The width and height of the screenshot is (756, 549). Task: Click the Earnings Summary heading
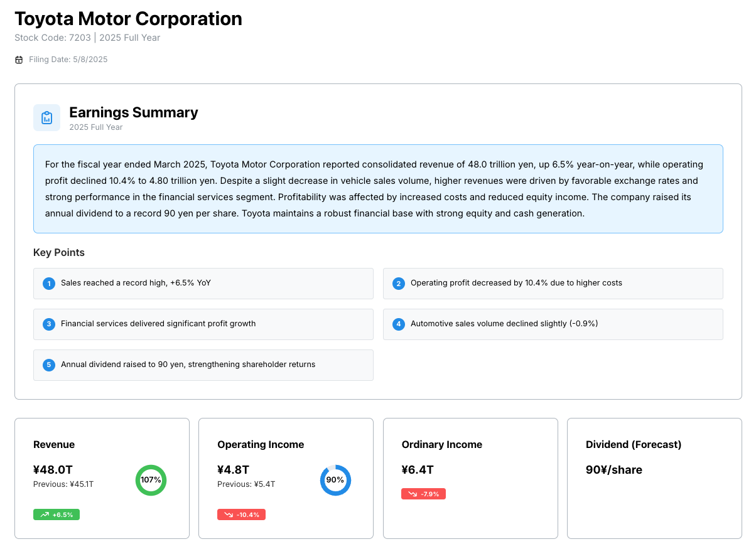(134, 112)
